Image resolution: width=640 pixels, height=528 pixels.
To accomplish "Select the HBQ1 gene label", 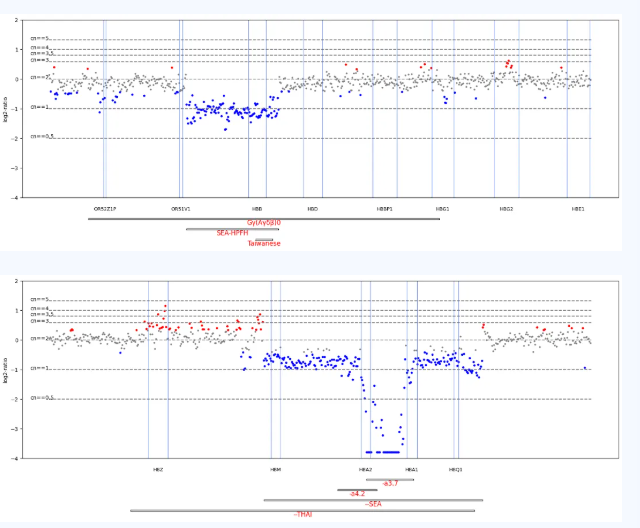I will click(456, 469).
